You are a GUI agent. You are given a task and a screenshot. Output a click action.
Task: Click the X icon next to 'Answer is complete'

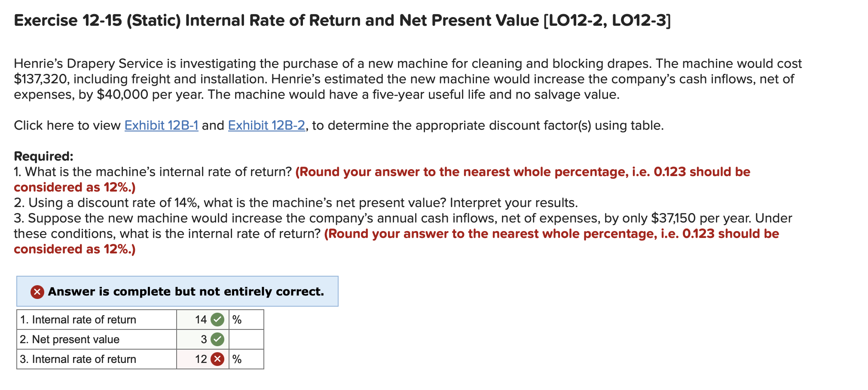37,291
